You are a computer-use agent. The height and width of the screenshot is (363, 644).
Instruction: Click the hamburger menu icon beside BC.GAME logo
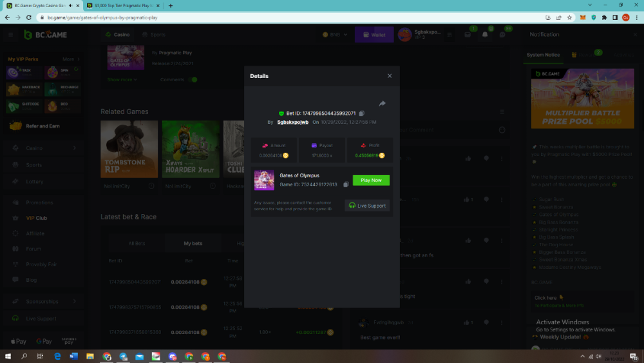point(11,35)
